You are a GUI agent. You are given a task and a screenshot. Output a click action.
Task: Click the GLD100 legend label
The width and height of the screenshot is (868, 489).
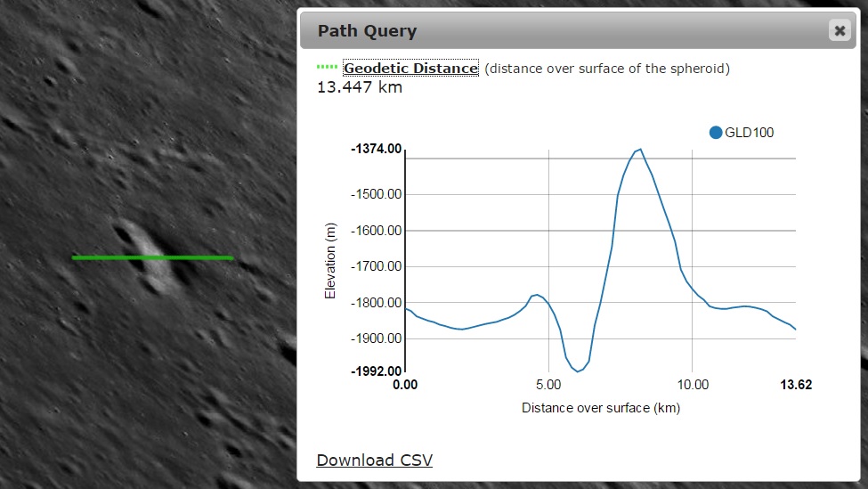tap(749, 133)
